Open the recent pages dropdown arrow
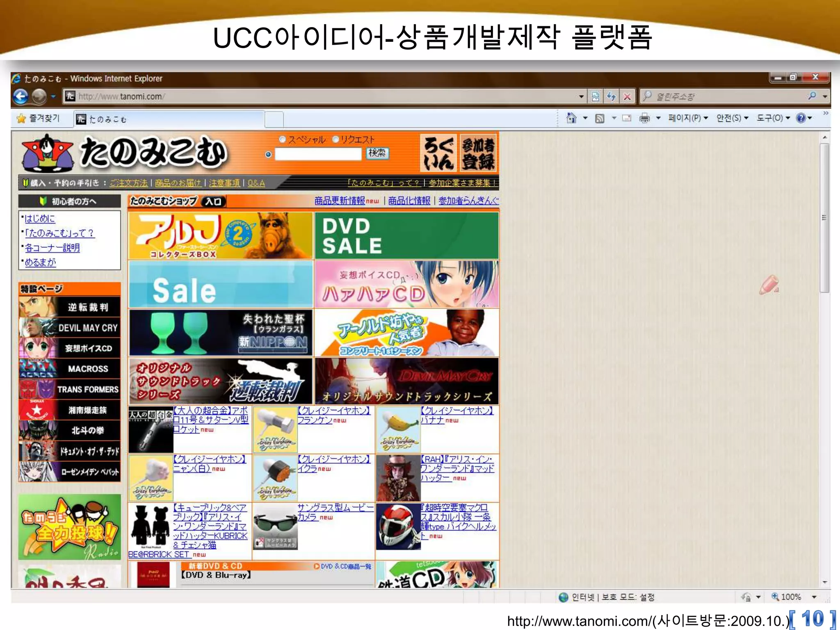The width and height of the screenshot is (840, 630). [x=53, y=97]
